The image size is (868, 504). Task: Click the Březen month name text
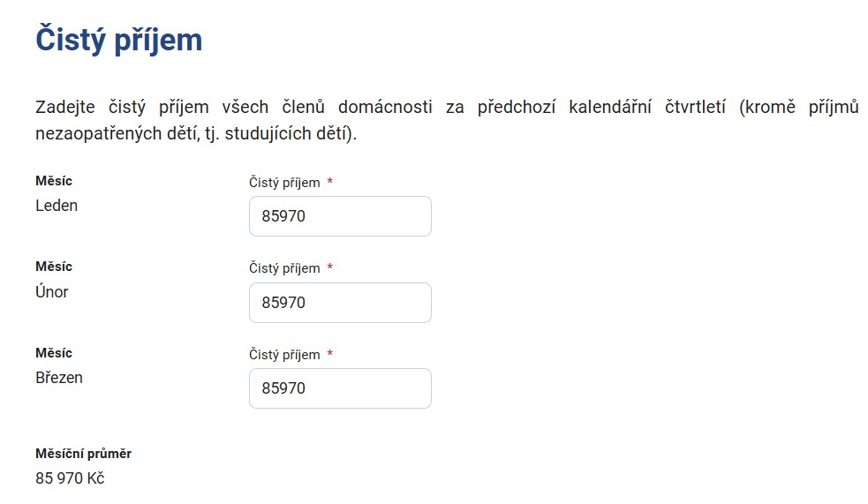pos(58,377)
